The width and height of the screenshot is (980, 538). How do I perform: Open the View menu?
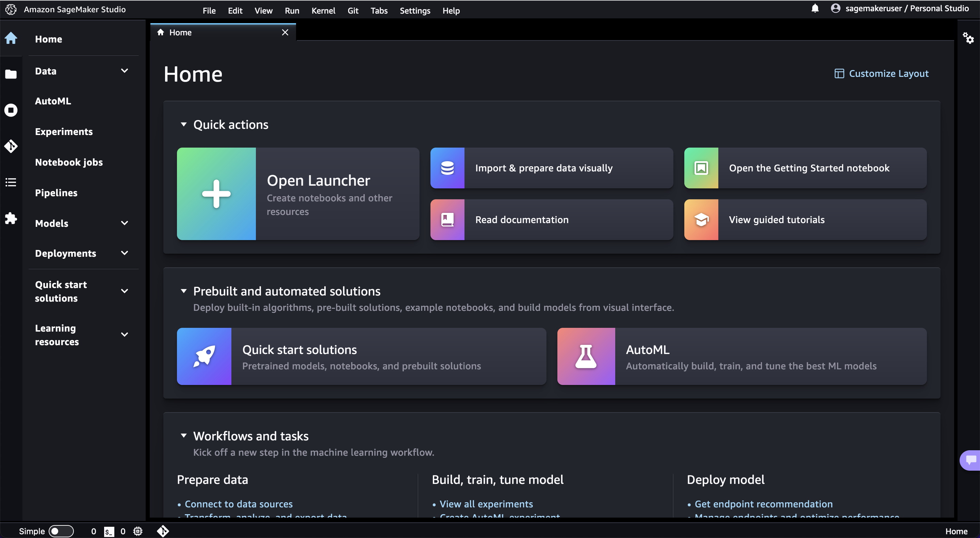point(263,10)
